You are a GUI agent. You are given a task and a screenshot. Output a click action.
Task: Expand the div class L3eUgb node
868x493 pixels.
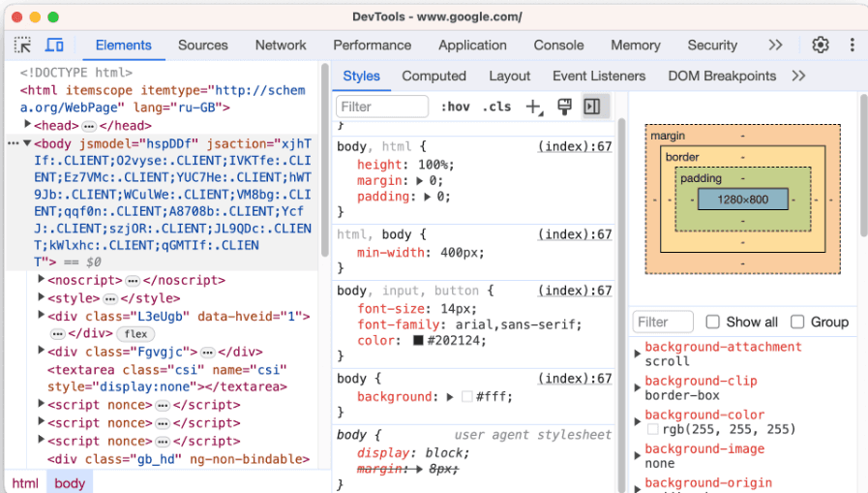(42, 316)
